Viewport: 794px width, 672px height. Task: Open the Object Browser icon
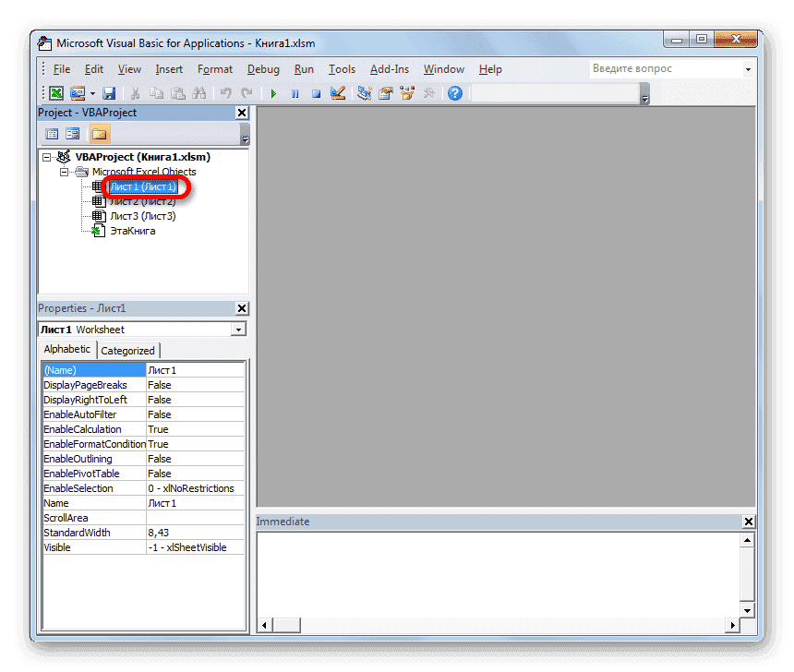[x=408, y=92]
